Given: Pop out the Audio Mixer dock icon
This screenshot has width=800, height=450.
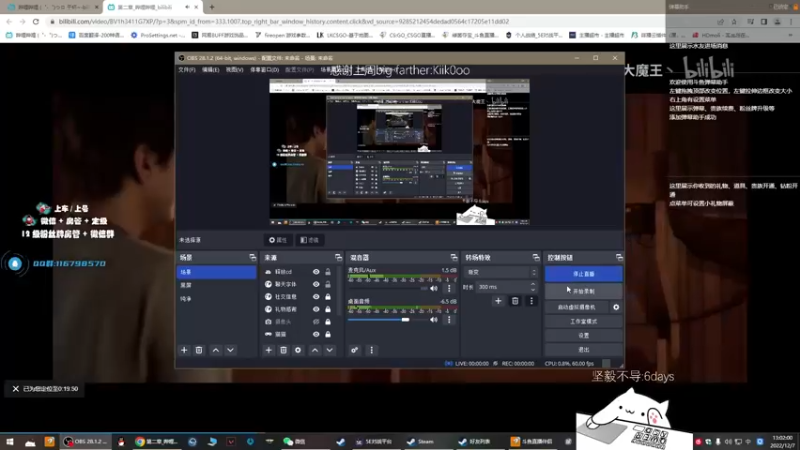Looking at the screenshot, I should pos(454,257).
